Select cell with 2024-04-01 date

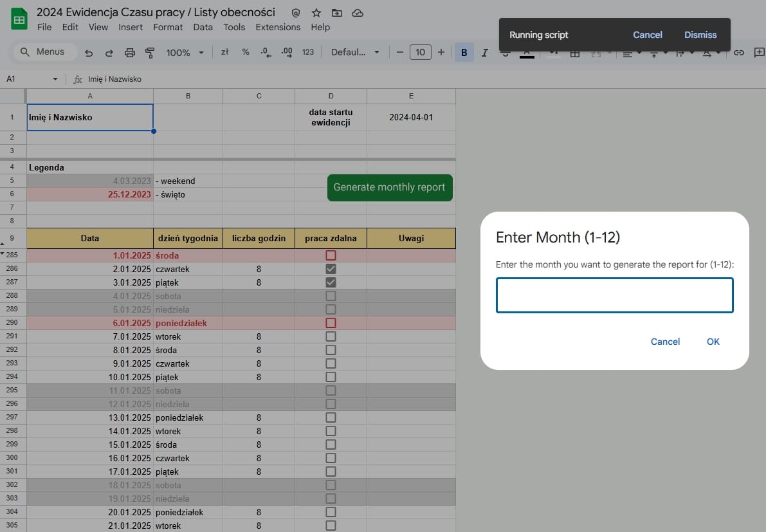click(411, 117)
